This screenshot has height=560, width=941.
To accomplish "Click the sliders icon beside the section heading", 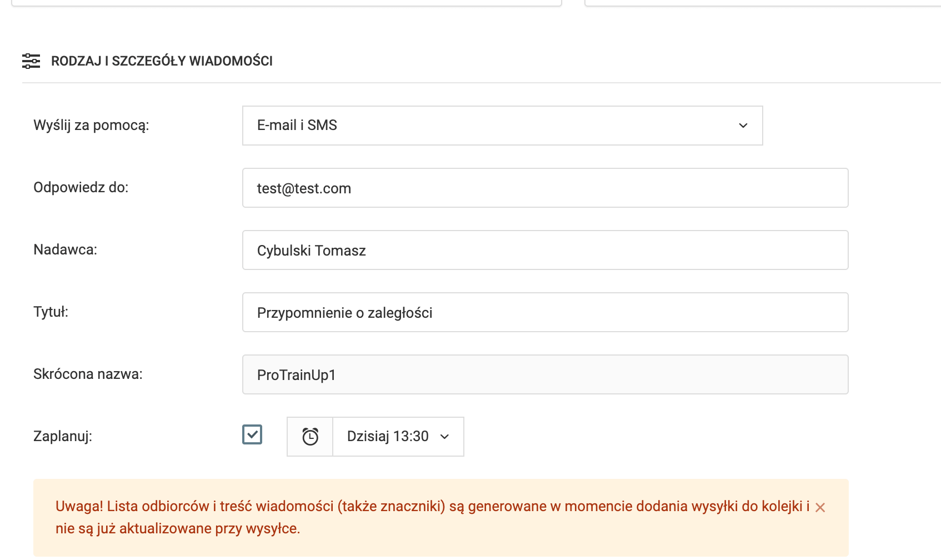I will [31, 61].
